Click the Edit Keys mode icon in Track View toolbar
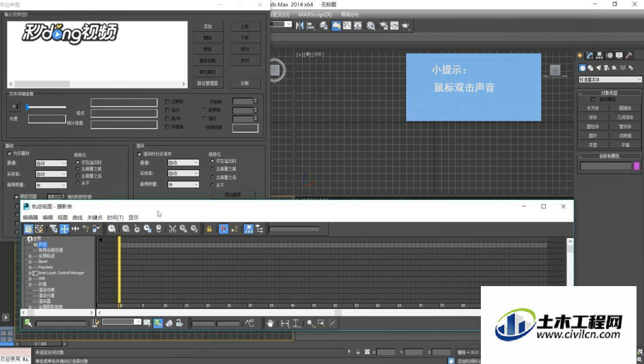This screenshot has height=364, width=644. pyautogui.click(x=28, y=229)
